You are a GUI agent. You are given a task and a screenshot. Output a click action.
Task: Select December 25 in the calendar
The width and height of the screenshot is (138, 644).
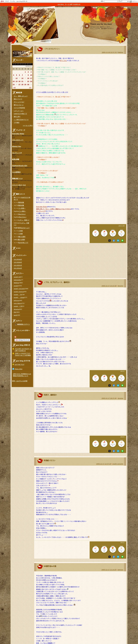coord(14,84)
